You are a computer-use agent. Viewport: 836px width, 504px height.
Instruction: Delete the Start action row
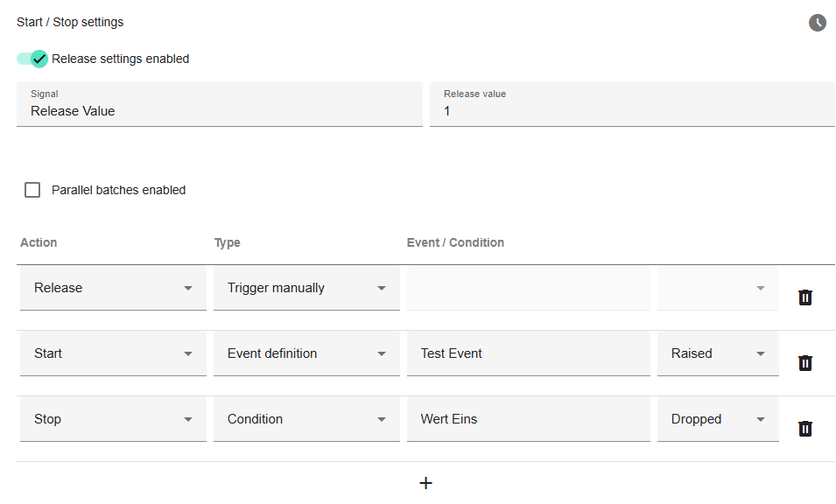[805, 363]
